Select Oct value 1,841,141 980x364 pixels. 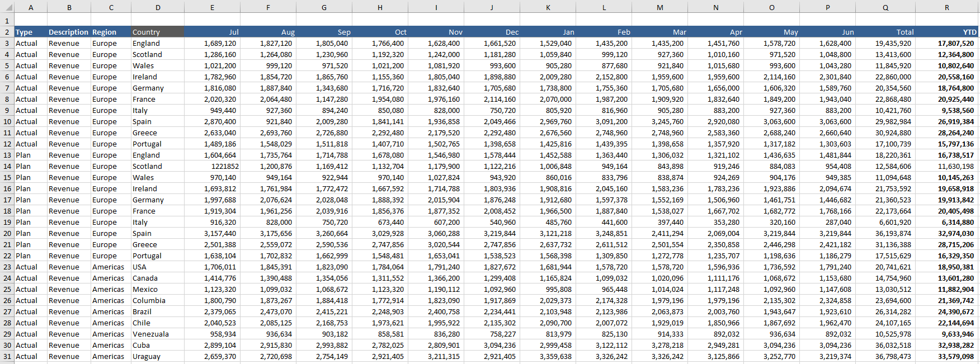click(x=380, y=121)
